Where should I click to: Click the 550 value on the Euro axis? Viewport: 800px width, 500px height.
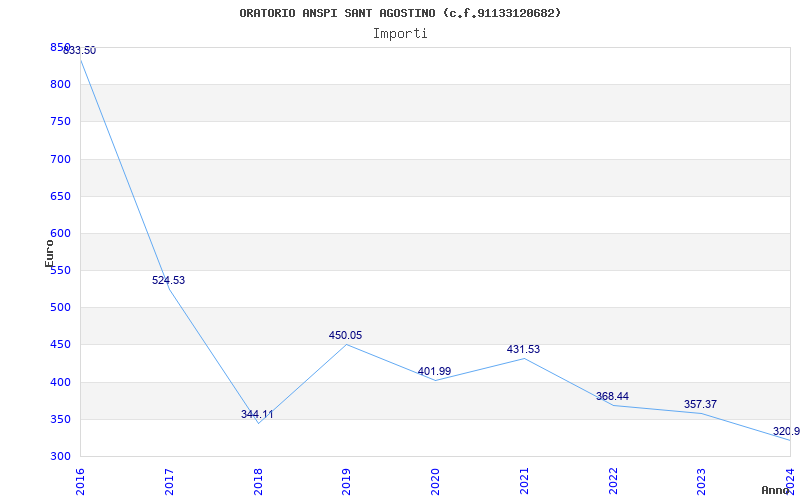point(59,270)
